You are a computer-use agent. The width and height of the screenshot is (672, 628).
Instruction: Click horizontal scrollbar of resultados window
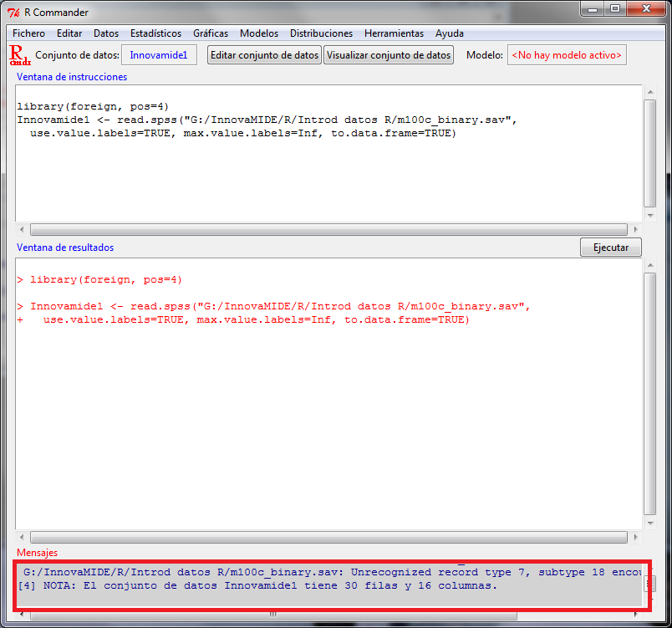[x=328, y=537]
